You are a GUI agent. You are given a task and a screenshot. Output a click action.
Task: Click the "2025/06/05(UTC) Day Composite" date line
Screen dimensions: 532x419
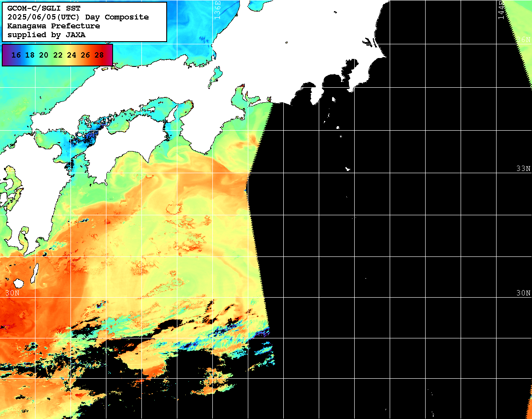78,17
